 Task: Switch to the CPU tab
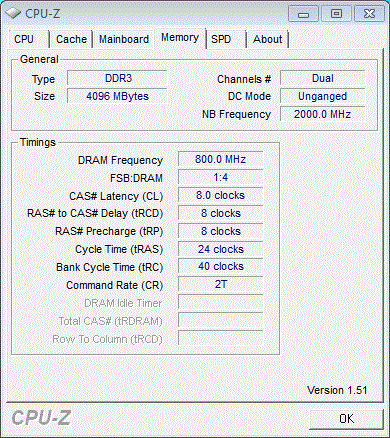coord(29,39)
